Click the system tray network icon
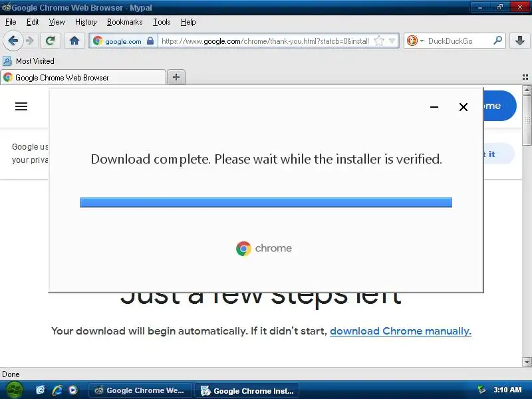The width and height of the screenshot is (532, 399). tap(481, 390)
